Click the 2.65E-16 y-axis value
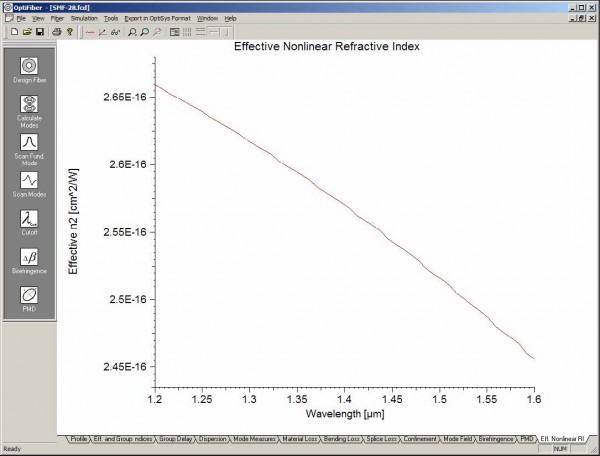The image size is (600, 456). point(125,97)
